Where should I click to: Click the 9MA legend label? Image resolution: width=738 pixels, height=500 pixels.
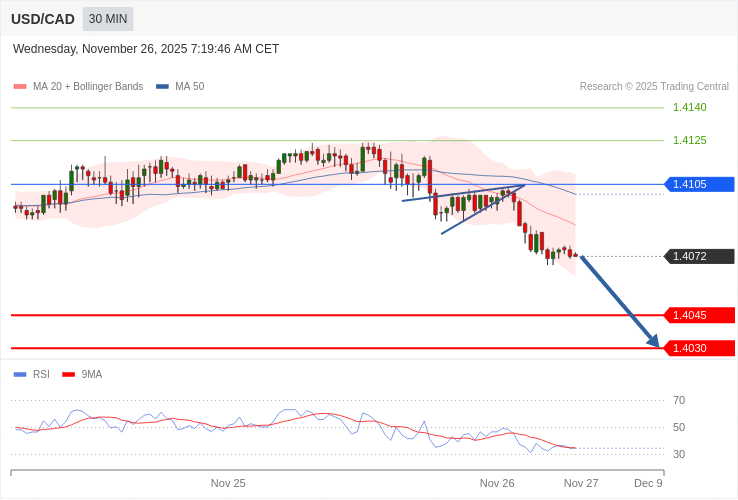[x=92, y=375]
